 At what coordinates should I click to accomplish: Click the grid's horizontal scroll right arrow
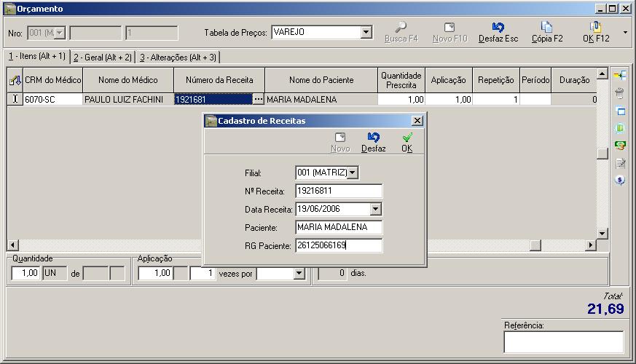click(591, 245)
